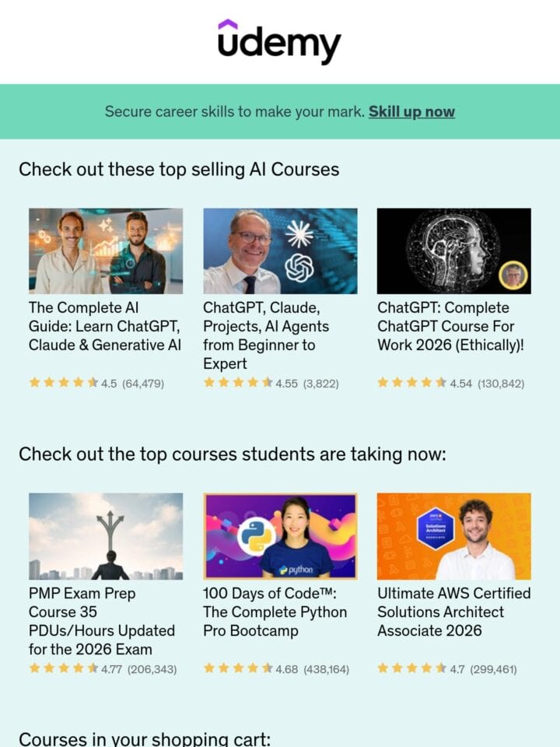
Task: Open ChatGPT Course For Work 2026 title
Action: pyautogui.click(x=450, y=326)
